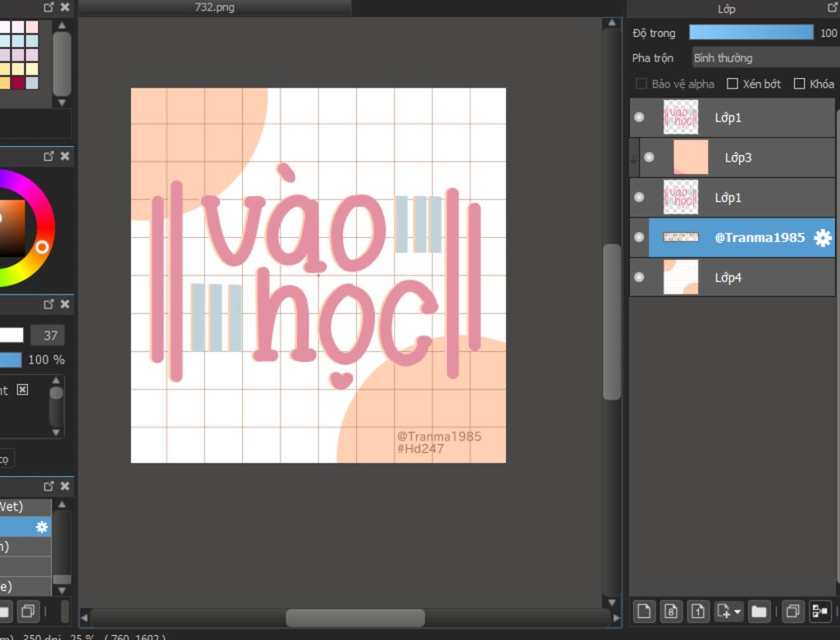This screenshot has height=640, width=840.
Task: Click brush control panel scroll-down arrow
Action: point(57,432)
